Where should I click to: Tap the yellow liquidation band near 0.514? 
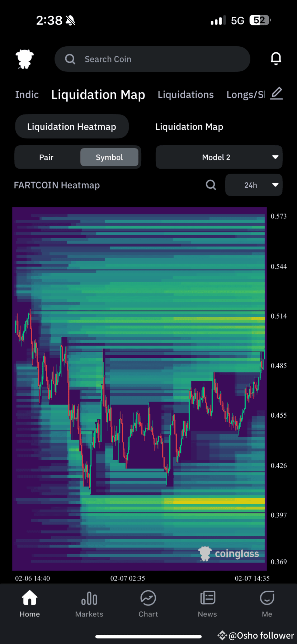[x=219, y=318]
